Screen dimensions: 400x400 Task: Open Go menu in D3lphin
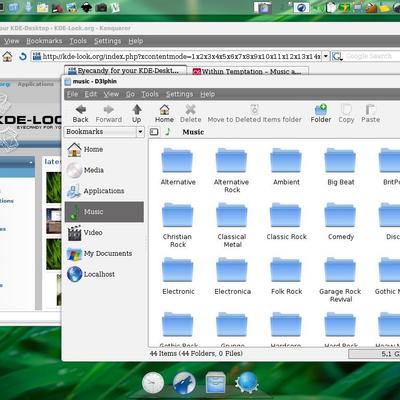pos(130,94)
